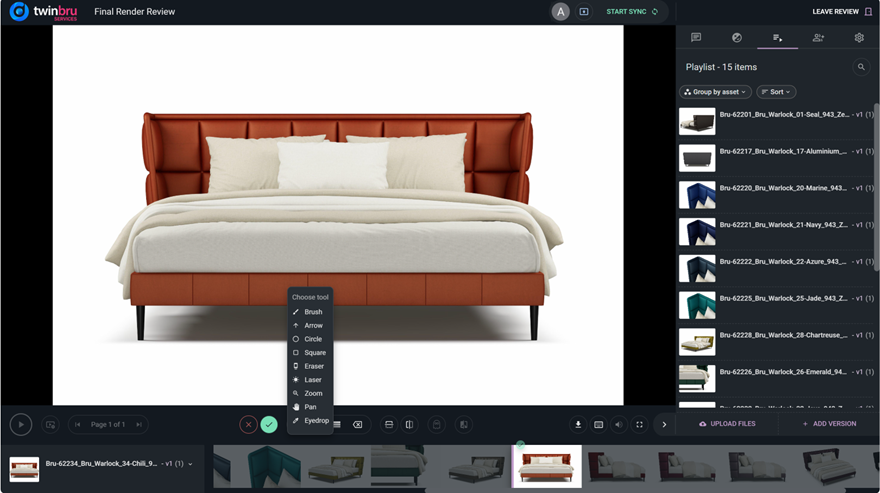The image size is (880, 493).
Task: Click ADD VERSION button
Action: 829,423
